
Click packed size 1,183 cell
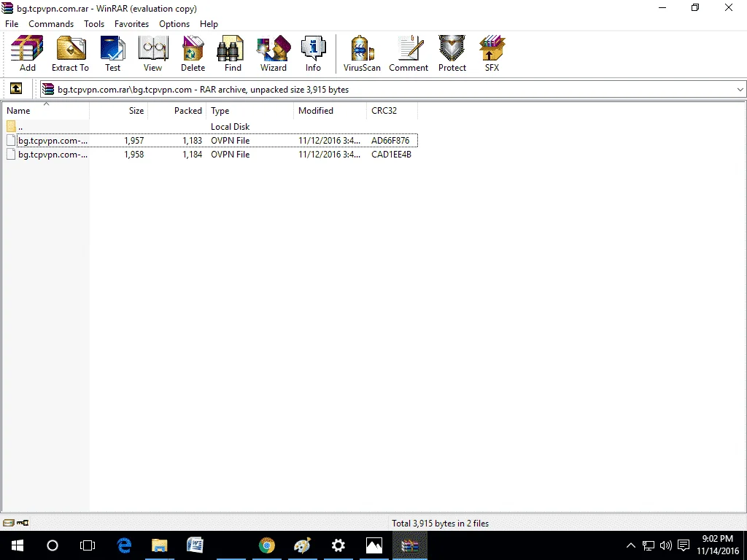[x=193, y=141]
